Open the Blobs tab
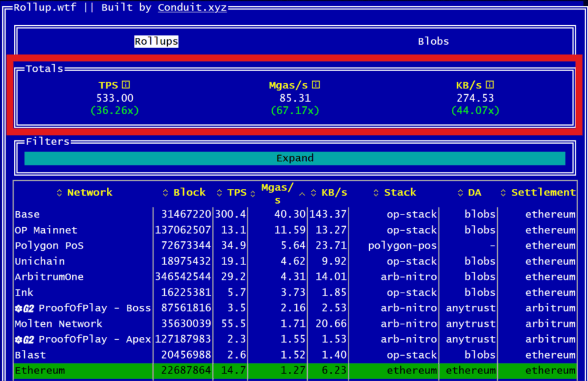 (433, 41)
